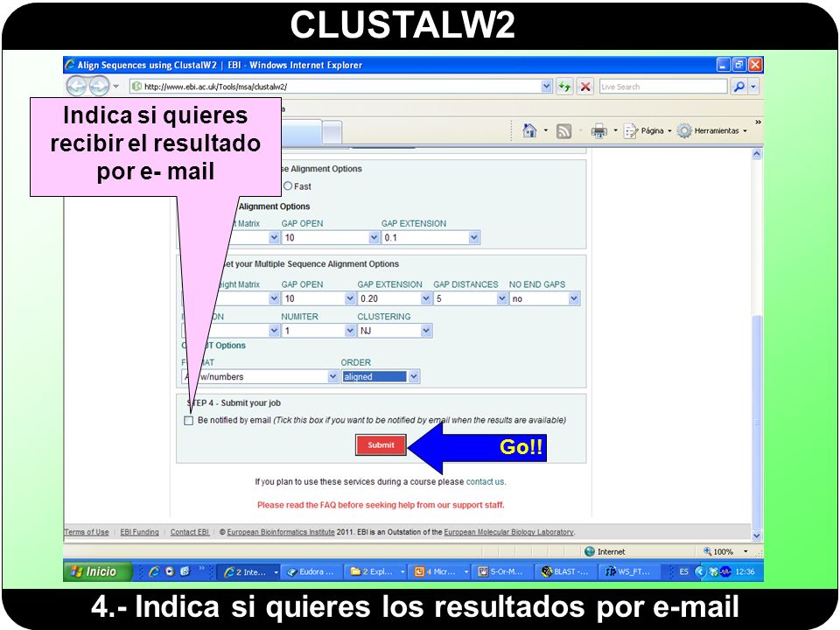Screen dimensions: 840x630
Task: Open the BLAST taskbar item
Action: (x=566, y=571)
